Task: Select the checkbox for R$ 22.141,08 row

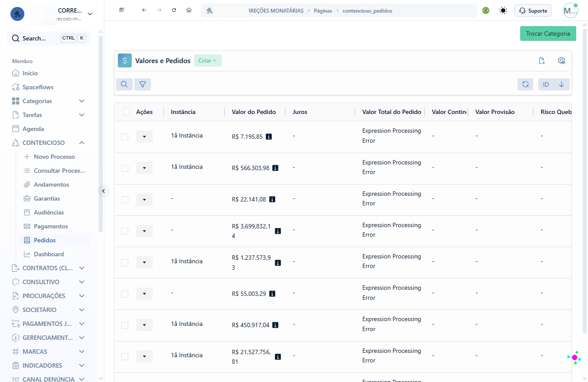Action: [125, 200]
